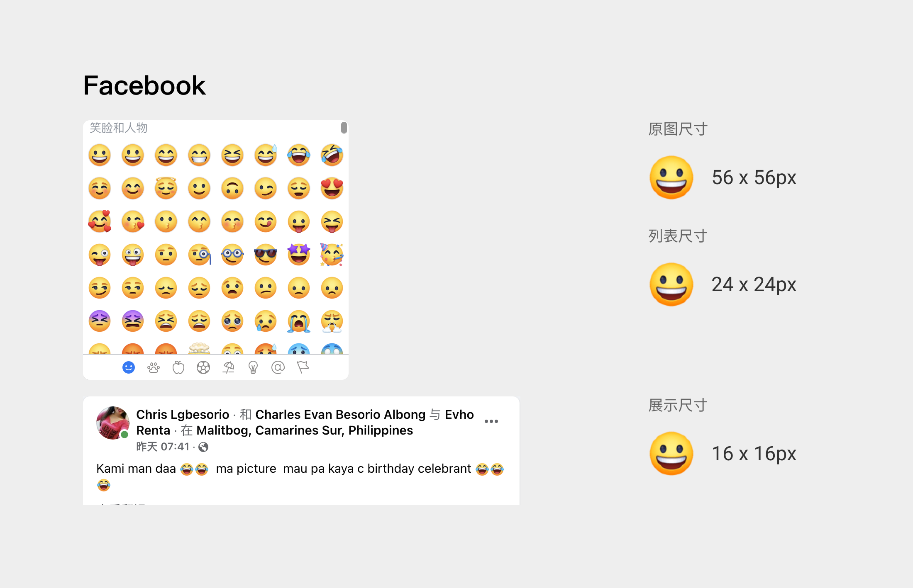Pick the upside-down face emoji
This screenshot has width=913, height=588.
pyautogui.click(x=232, y=188)
